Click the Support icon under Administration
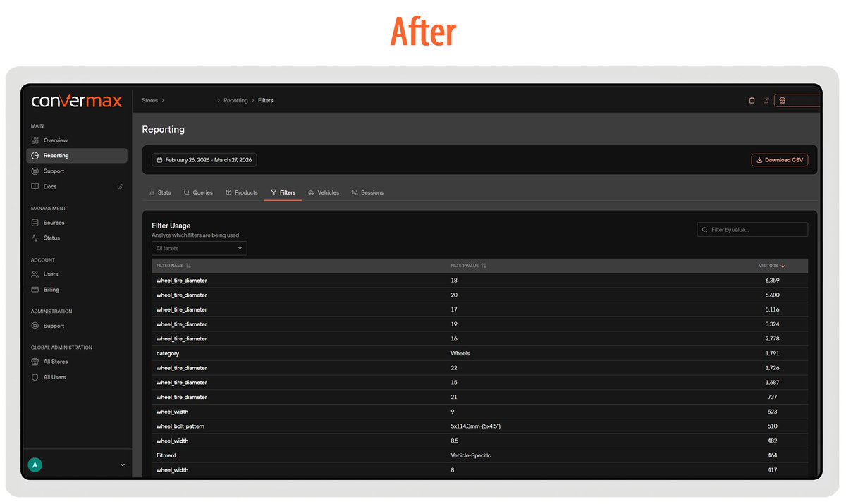 tap(35, 326)
